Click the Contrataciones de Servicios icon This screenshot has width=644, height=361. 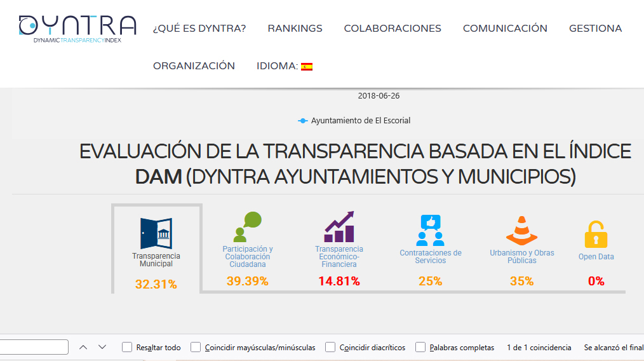coord(430,231)
